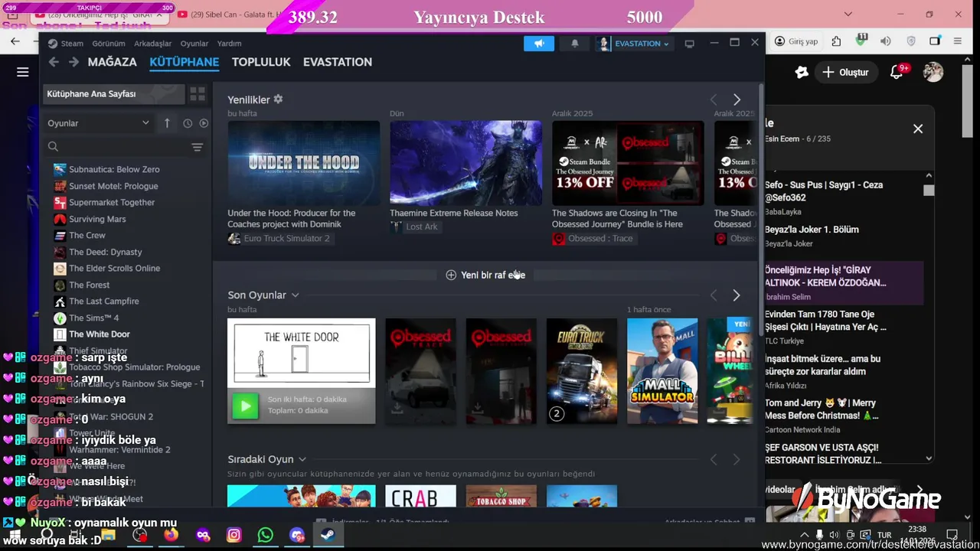980x551 pixels.
Task: Click Kütüphane Ana Sayfası button
Action: click(x=113, y=94)
